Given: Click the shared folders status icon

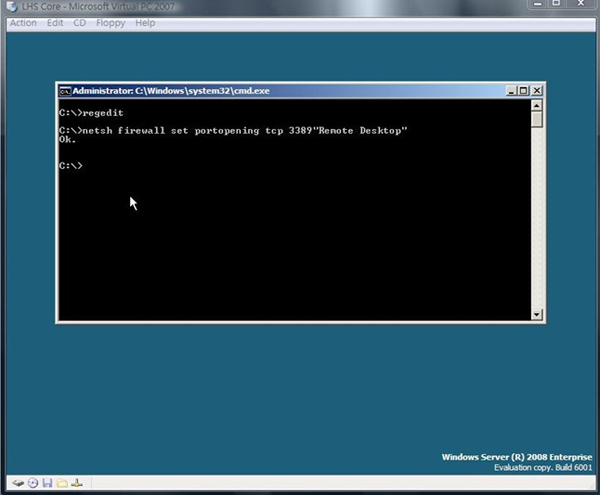Looking at the screenshot, I should click(x=62, y=483).
